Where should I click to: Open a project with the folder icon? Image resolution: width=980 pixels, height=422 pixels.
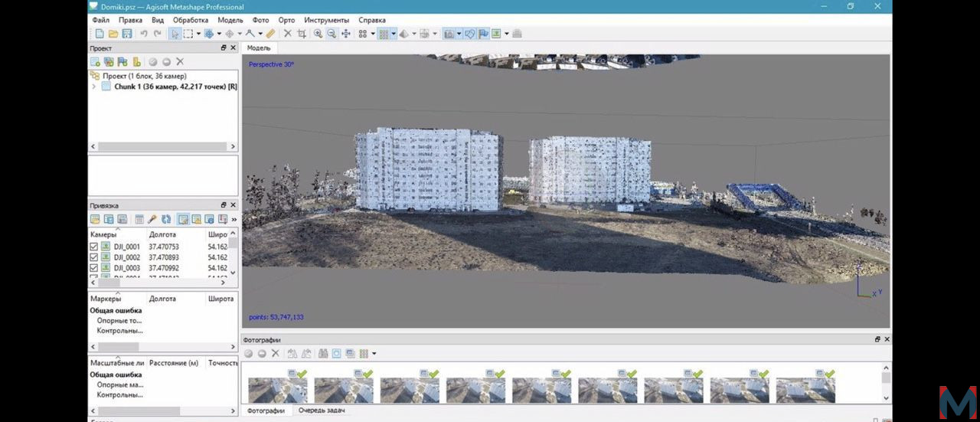(113, 34)
